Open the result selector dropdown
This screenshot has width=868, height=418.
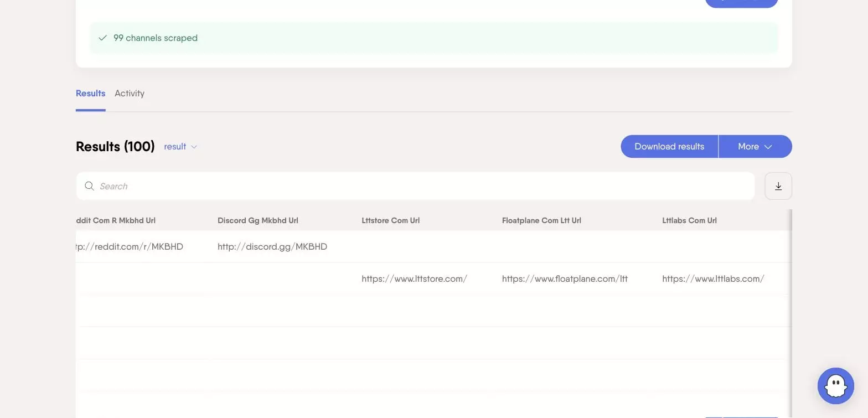pos(180,147)
